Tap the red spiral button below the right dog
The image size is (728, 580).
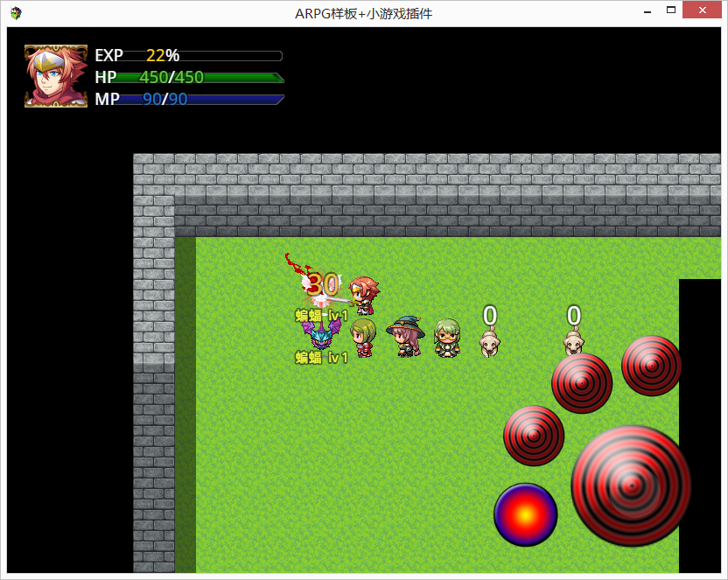point(582,383)
